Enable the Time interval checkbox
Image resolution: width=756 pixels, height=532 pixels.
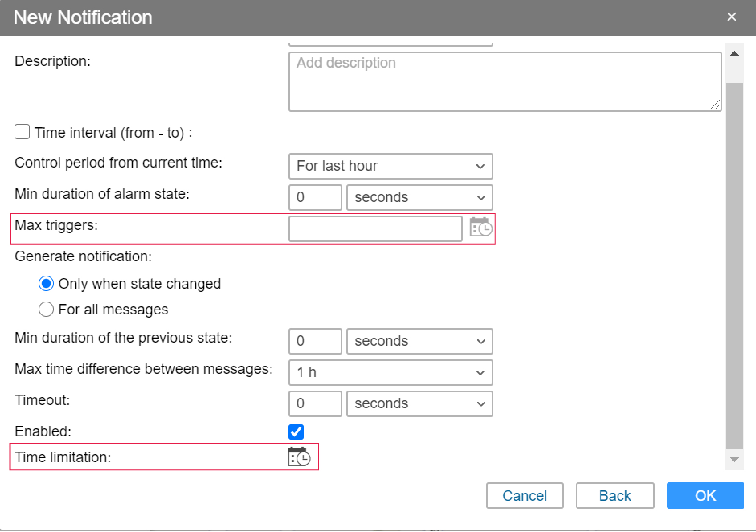22,132
